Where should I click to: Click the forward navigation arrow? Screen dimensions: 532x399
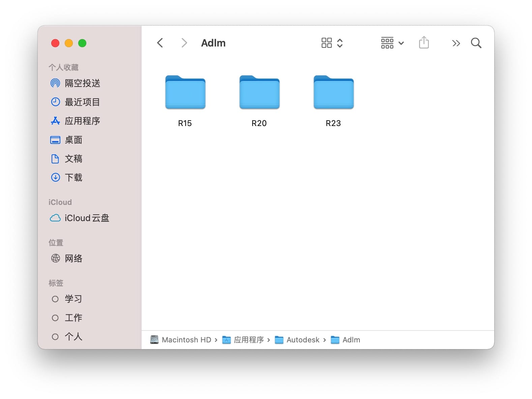(x=184, y=43)
